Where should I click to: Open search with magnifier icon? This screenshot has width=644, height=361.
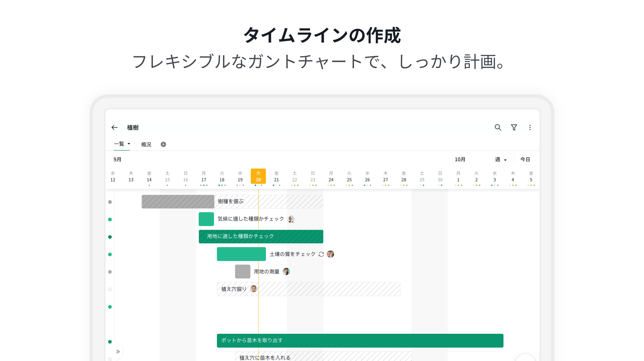[498, 127]
